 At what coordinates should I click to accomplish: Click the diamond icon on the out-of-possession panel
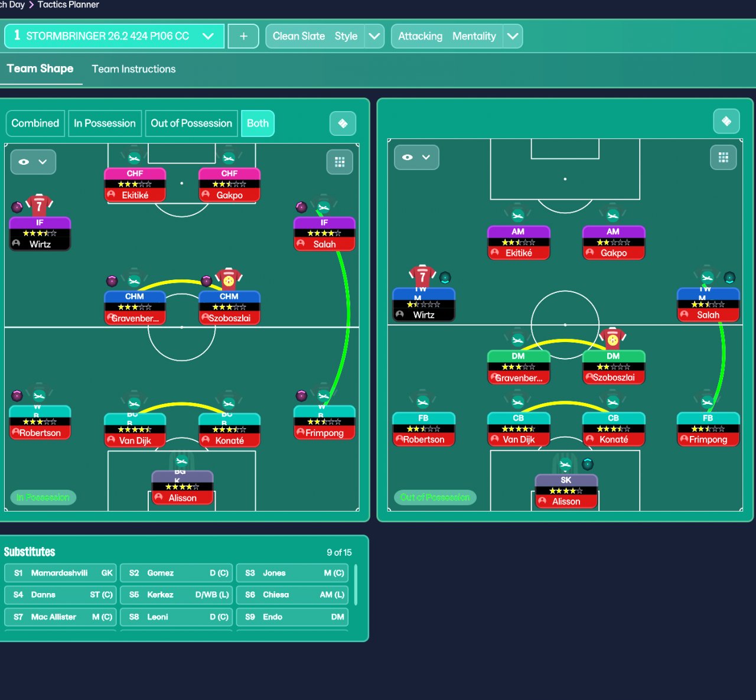[x=726, y=121]
